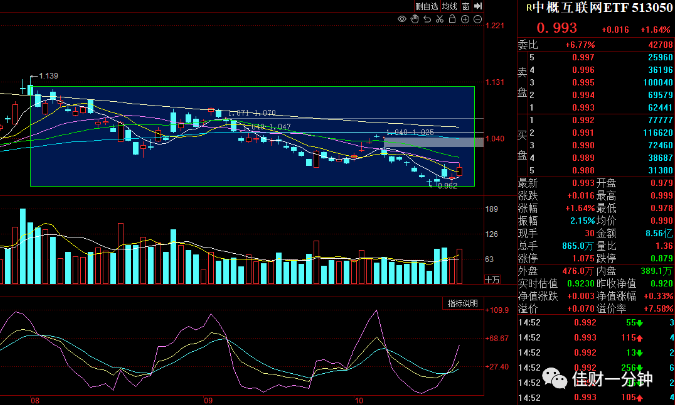Screen dimensions: 678x405
Task: Toggle the padlock unlock icon
Action: [452, 19]
